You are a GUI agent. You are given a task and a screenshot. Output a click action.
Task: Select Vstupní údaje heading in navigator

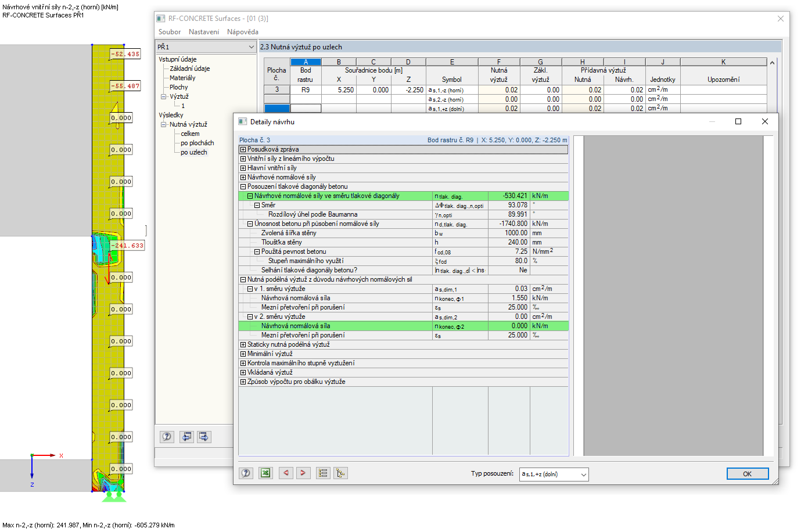point(178,59)
